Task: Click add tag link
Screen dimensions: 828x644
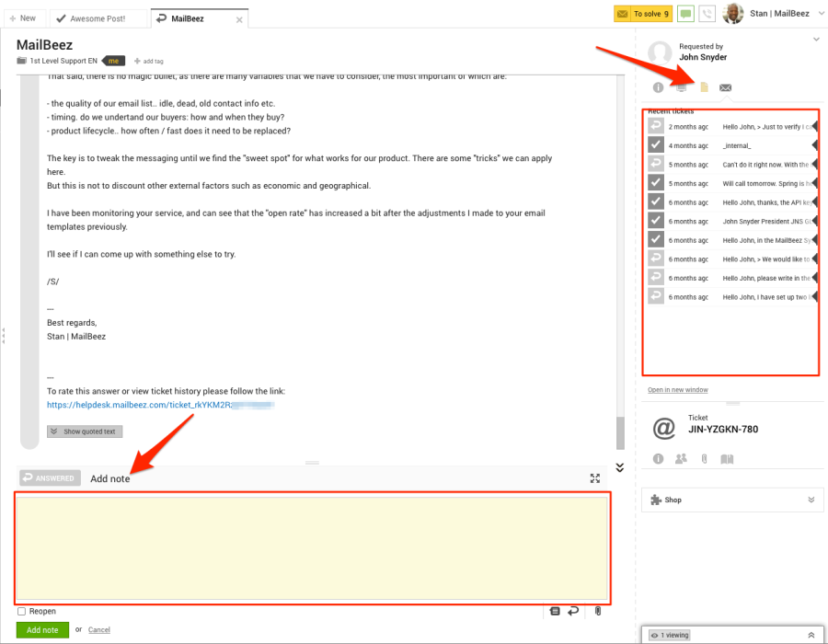Action: pyautogui.click(x=149, y=62)
